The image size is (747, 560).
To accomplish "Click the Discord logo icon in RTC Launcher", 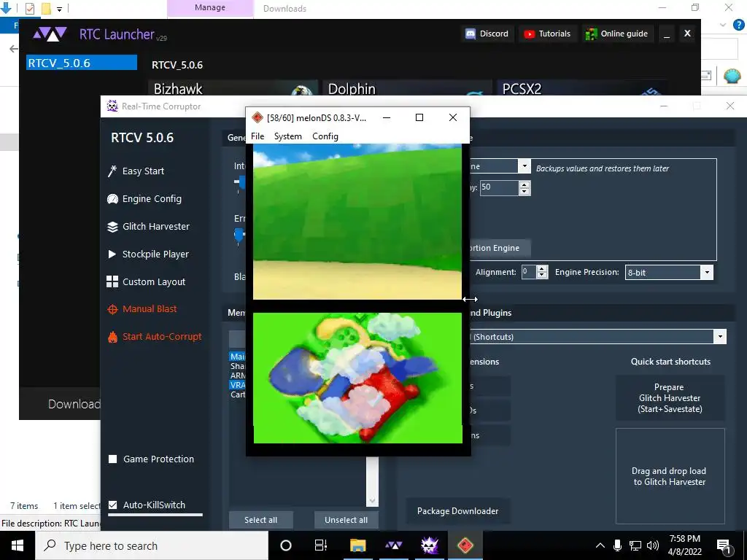I will click(471, 34).
